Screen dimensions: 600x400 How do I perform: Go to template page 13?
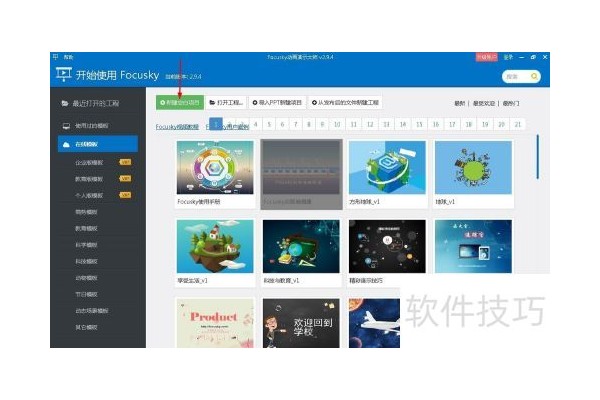(386, 124)
